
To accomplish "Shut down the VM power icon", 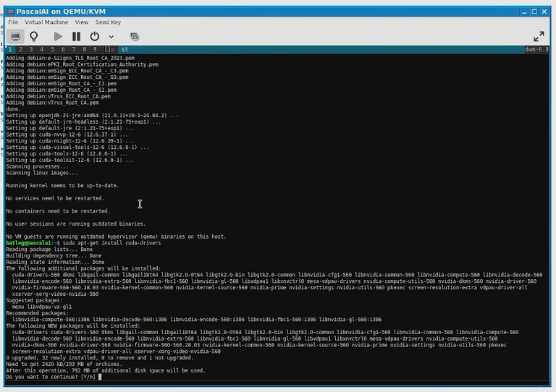I will pyautogui.click(x=94, y=36).
